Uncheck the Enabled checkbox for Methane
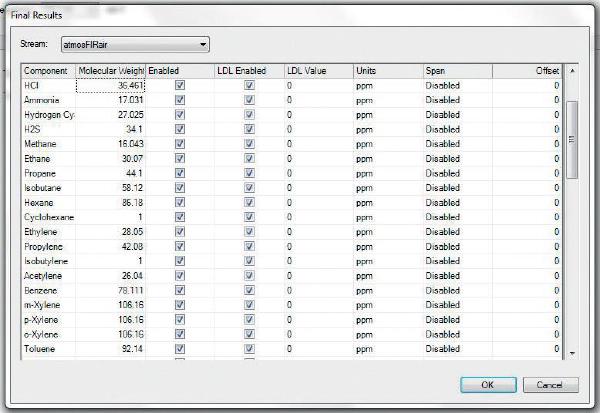Screen dimensions: 600x413 tap(180, 144)
